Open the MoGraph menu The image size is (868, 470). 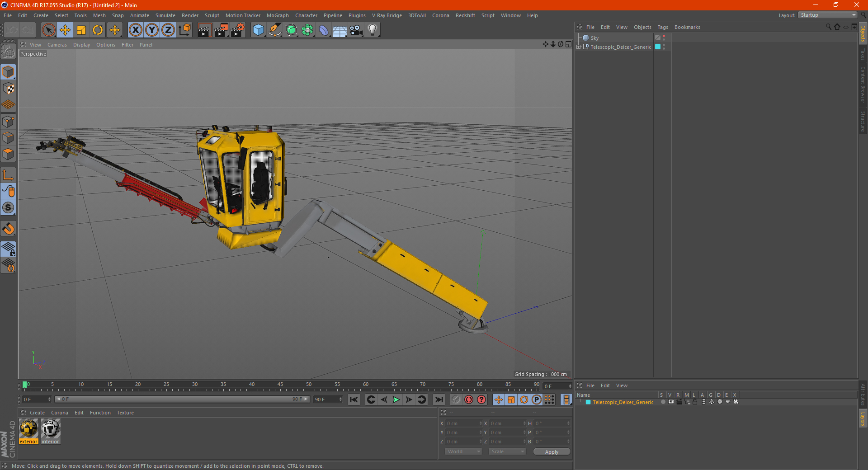(x=278, y=15)
